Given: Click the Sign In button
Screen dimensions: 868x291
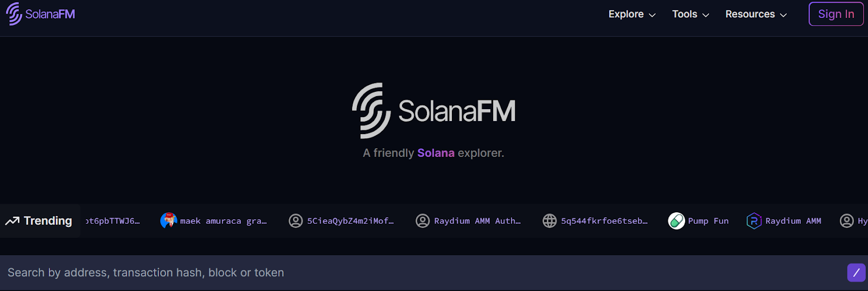Looking at the screenshot, I should 836,14.
